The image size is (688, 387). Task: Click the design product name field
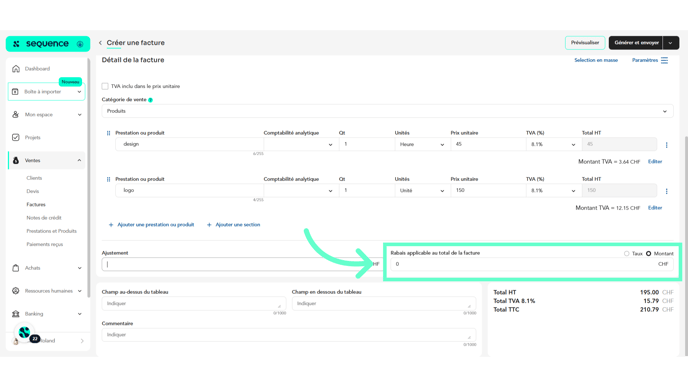pos(190,144)
